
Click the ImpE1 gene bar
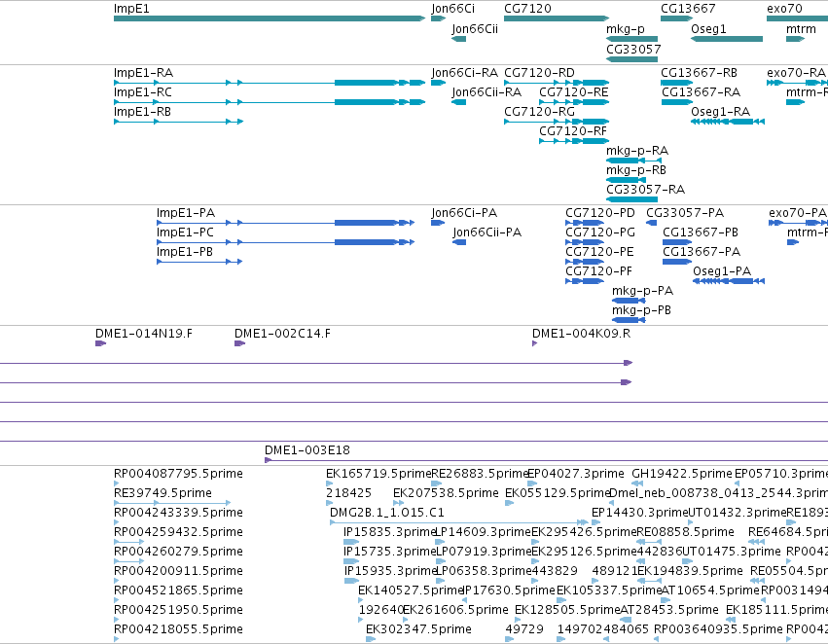tap(270, 18)
